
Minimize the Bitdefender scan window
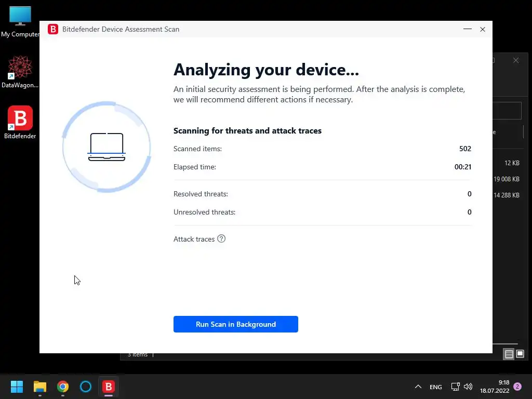(468, 29)
